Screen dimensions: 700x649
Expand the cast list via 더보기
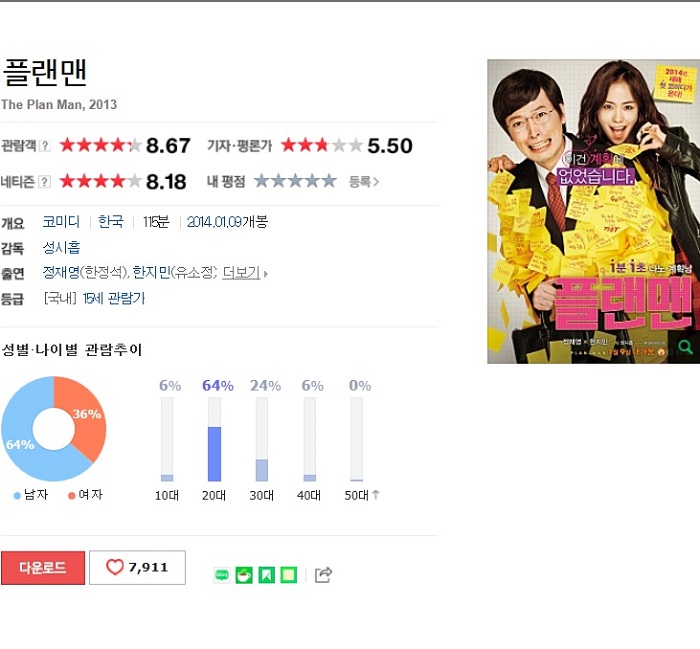pos(245,273)
